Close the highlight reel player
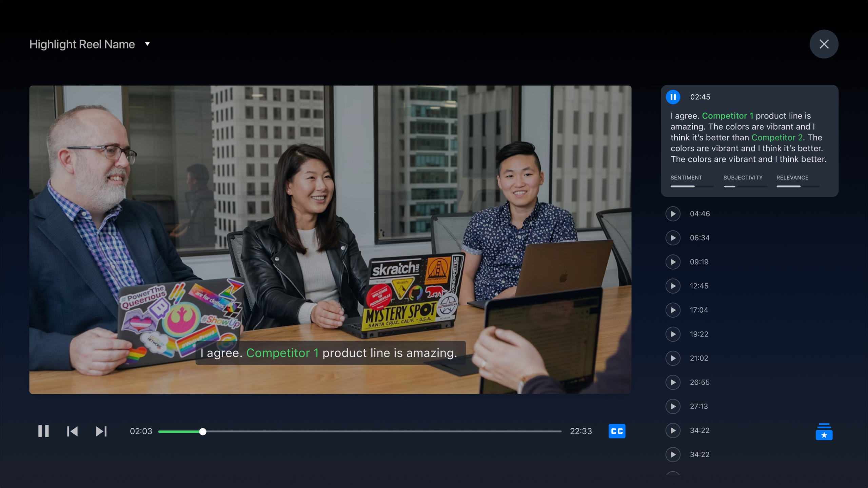Viewport: 868px width, 488px height. [824, 44]
